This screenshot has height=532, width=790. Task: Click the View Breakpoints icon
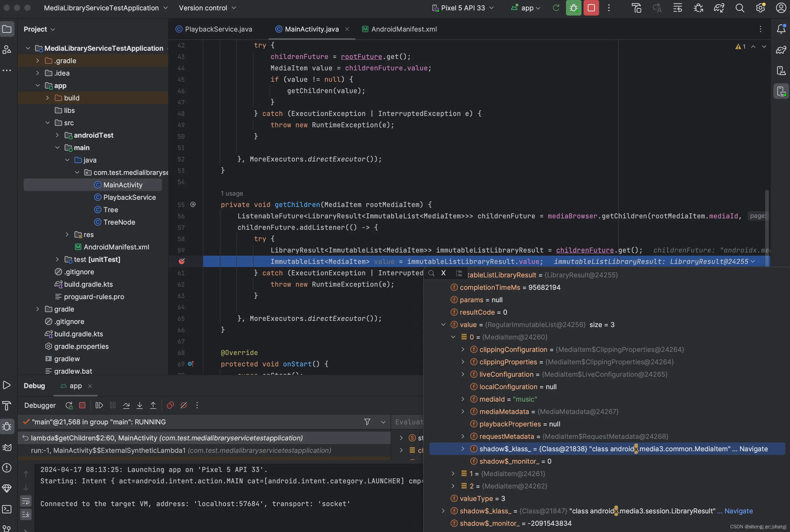pyautogui.click(x=170, y=405)
